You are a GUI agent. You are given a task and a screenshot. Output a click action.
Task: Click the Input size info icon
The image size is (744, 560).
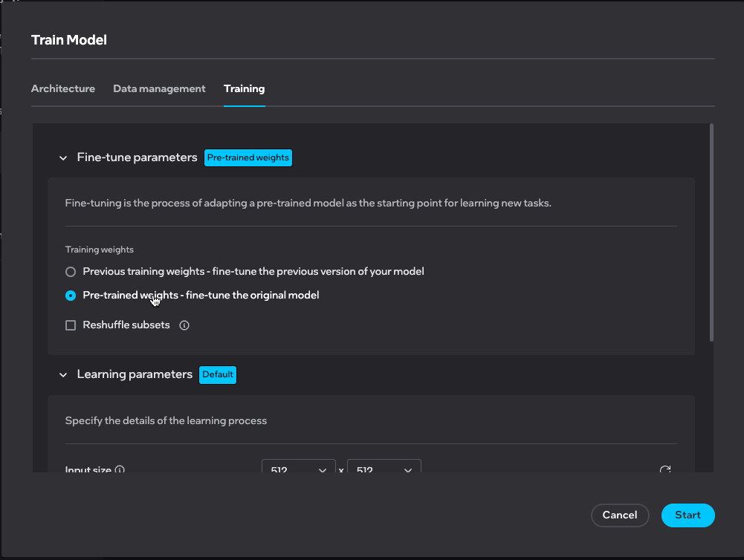[x=120, y=470]
